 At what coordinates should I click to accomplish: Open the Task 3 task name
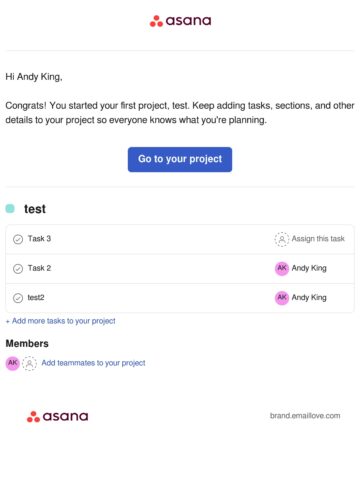click(39, 239)
